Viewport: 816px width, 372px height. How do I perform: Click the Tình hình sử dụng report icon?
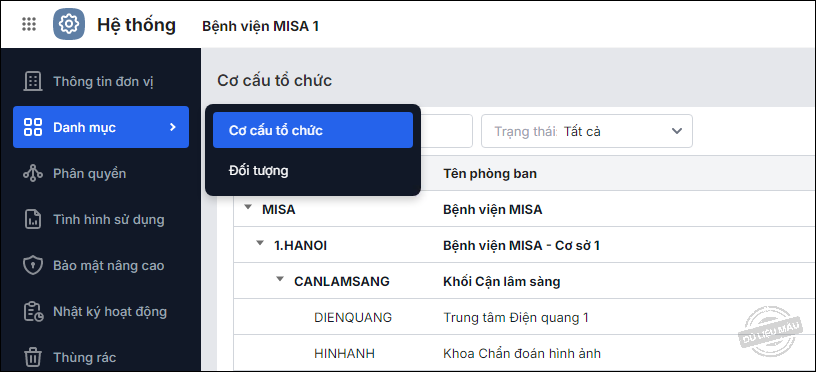pos(33,219)
